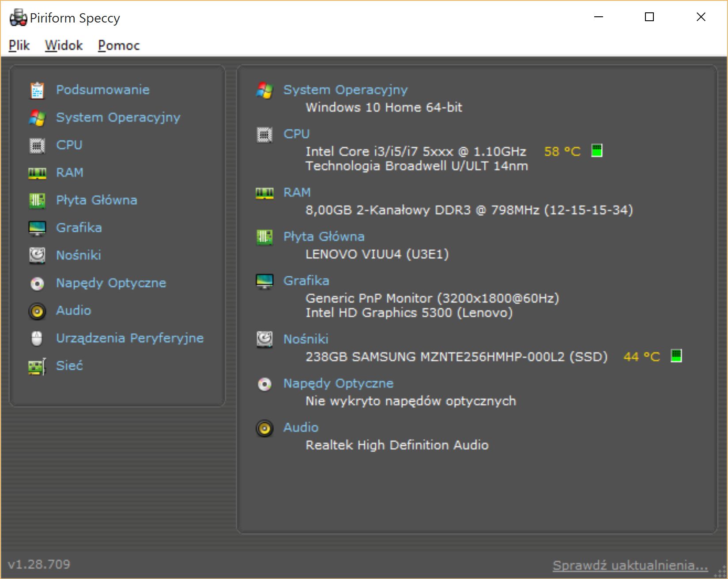728x579 pixels.
Task: Click LENOVO VIUU4 (U3E1) text
Action: click(x=377, y=254)
